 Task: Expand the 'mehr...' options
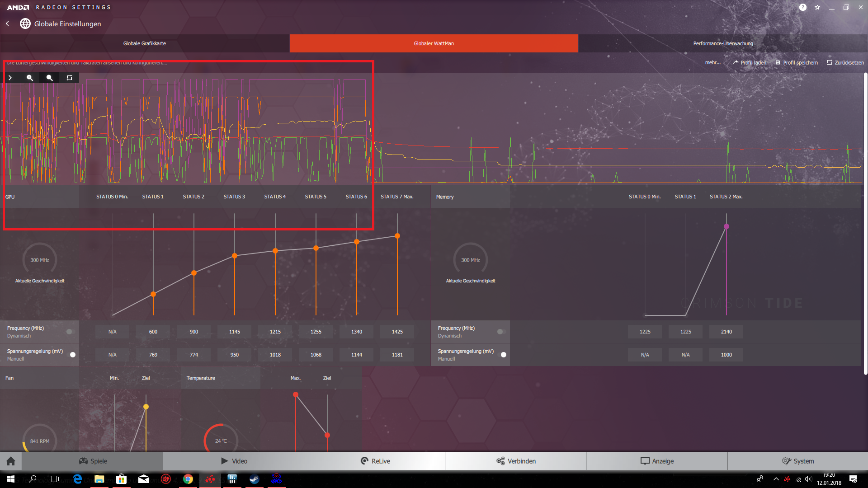pyautogui.click(x=712, y=63)
